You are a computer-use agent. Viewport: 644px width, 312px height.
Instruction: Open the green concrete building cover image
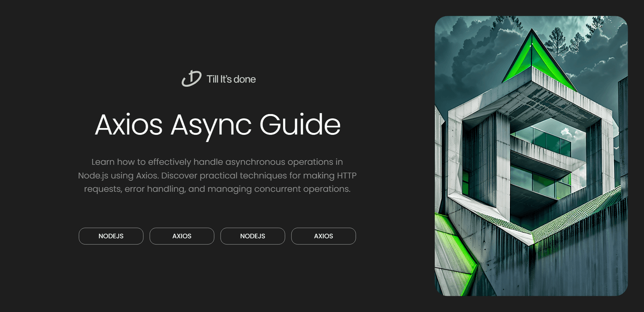pos(531,156)
